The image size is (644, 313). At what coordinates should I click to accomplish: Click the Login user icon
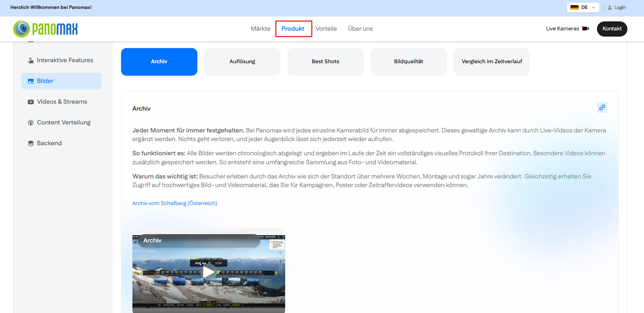pos(609,8)
